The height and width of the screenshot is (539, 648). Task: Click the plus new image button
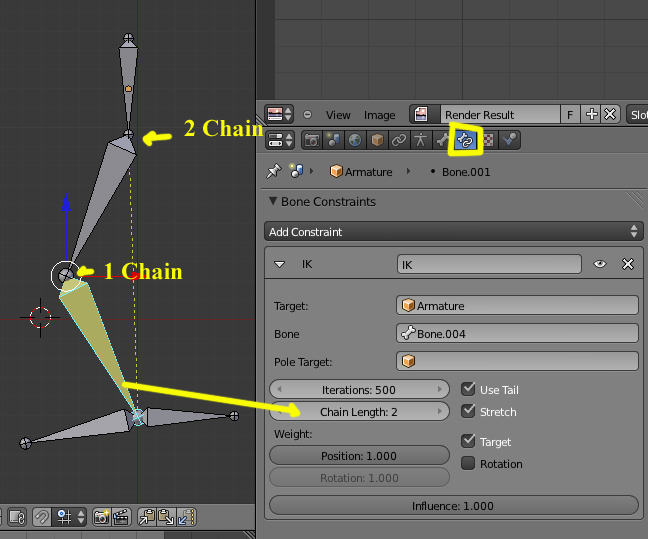(x=591, y=114)
